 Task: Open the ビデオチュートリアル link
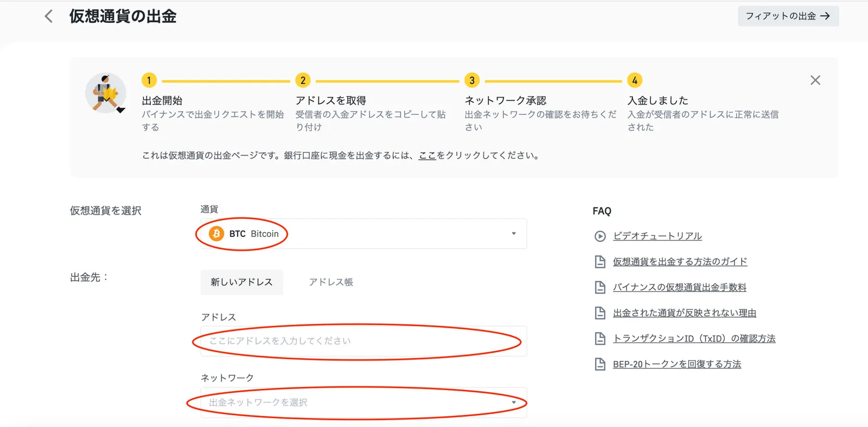658,236
